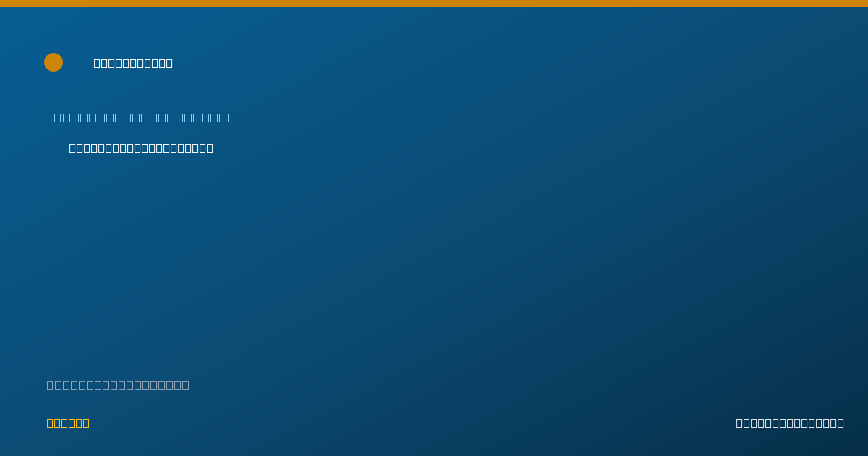Click the empty blue gradient card area
The width and height of the screenshot is (868, 456).
434,246
